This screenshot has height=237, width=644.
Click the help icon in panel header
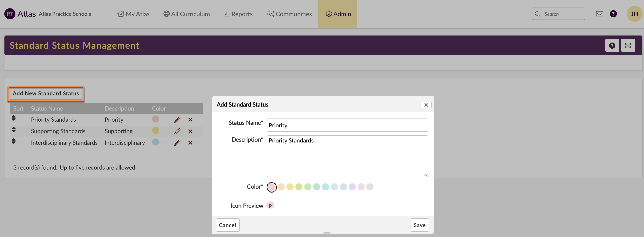click(612, 45)
